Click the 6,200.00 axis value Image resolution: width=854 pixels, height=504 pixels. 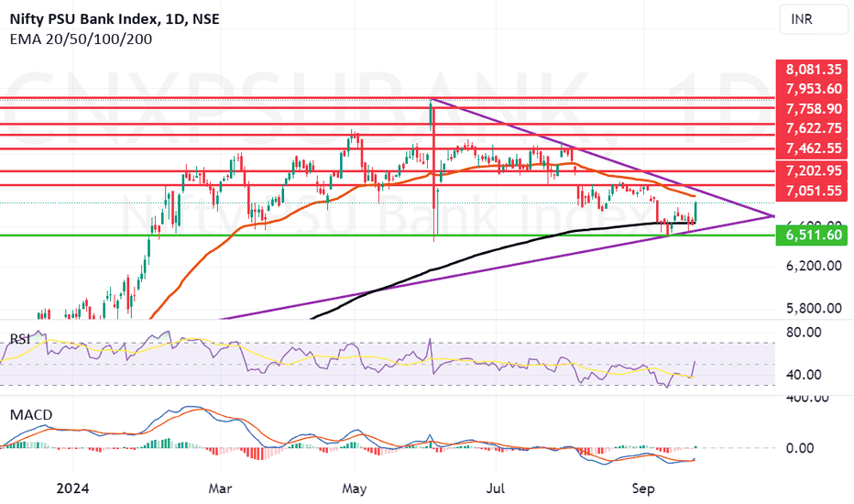pos(814,266)
